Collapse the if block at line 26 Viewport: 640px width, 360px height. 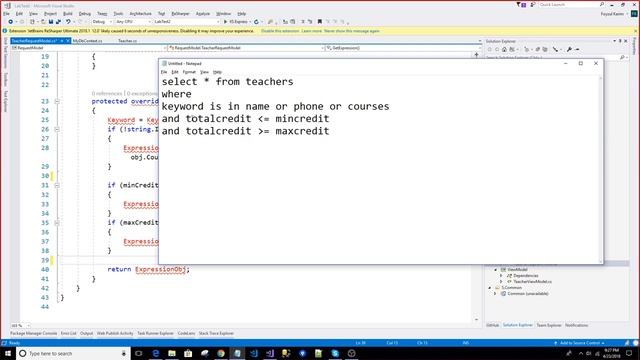57,129
